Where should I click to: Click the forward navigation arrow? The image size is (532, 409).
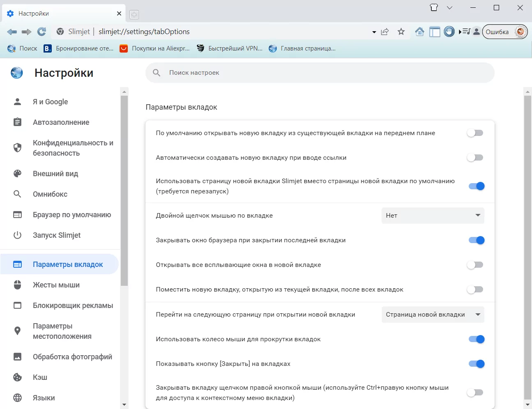pyautogui.click(x=27, y=32)
